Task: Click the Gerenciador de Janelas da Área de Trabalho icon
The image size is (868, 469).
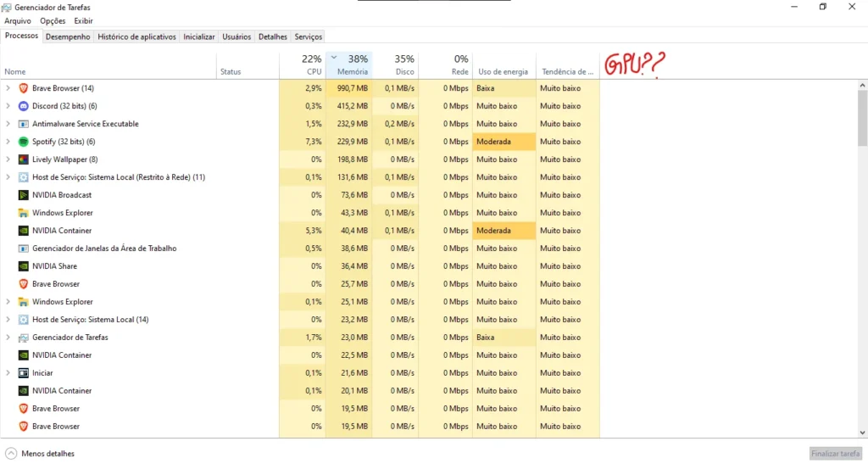Action: (23, 248)
